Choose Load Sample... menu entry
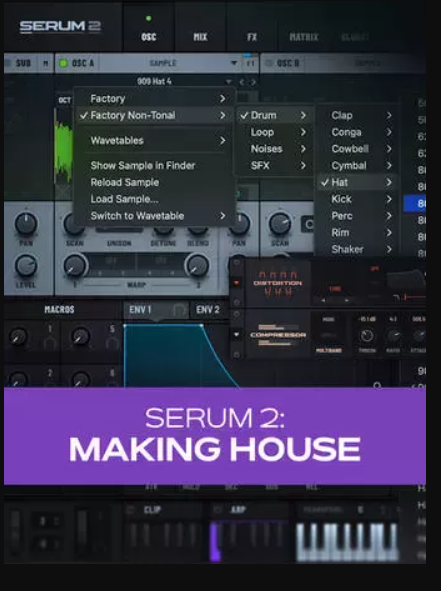 click(x=155, y=199)
